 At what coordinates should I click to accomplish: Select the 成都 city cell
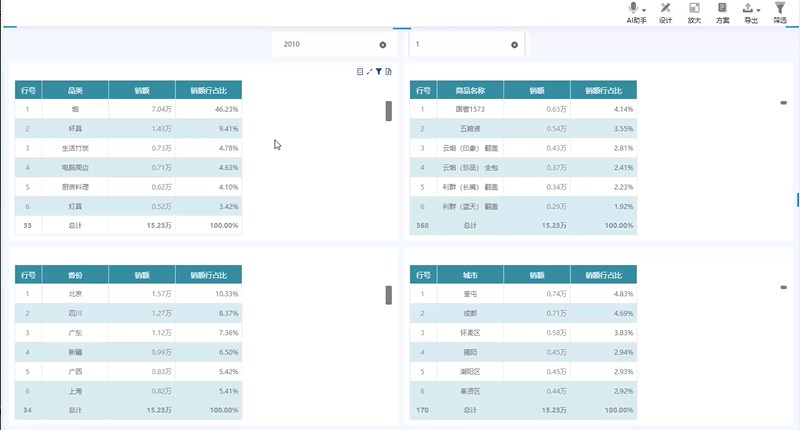click(x=470, y=313)
